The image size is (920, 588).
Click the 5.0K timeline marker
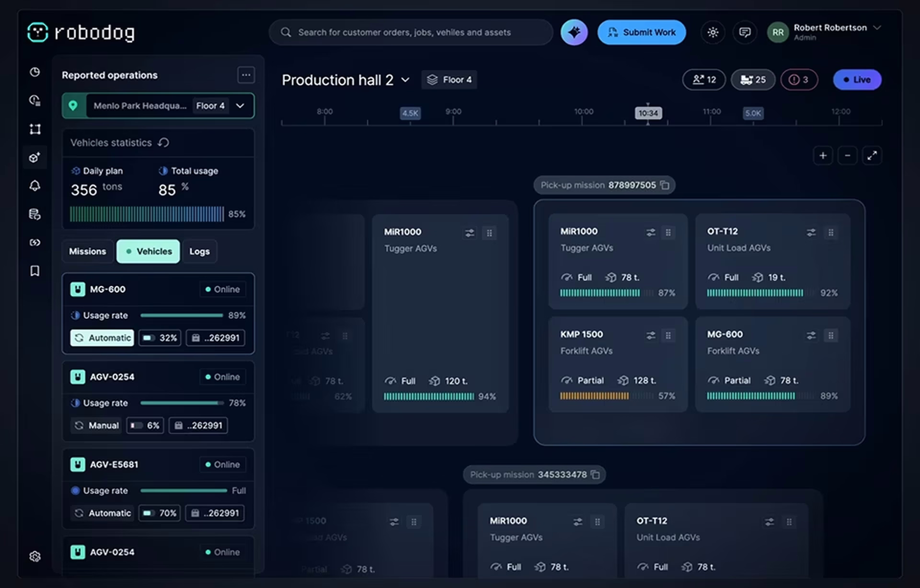tap(753, 113)
